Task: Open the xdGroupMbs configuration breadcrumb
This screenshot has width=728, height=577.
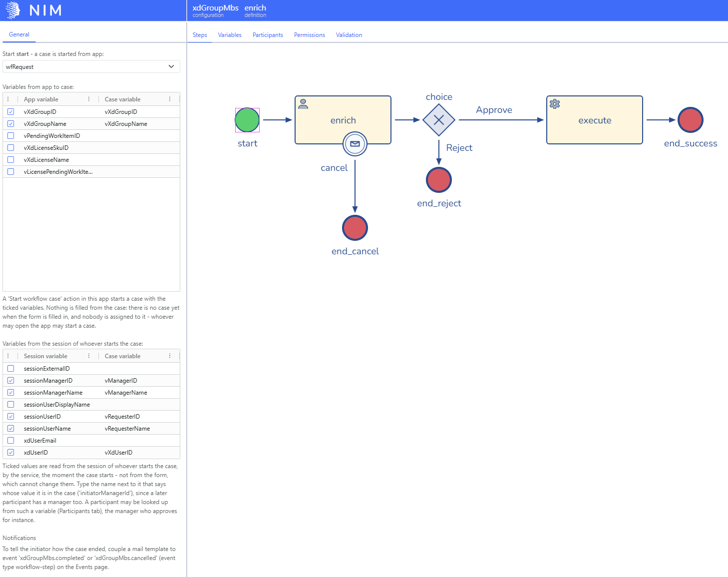Action: 216,10
